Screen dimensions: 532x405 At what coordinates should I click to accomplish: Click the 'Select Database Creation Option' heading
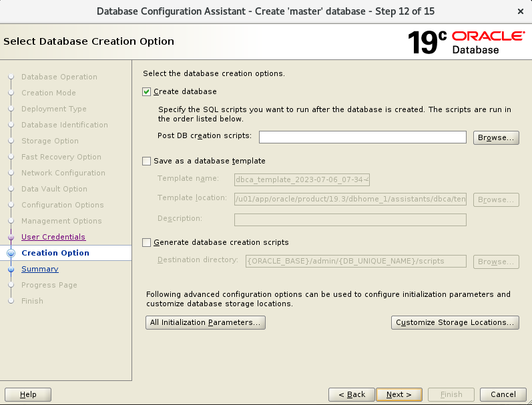[x=89, y=41]
